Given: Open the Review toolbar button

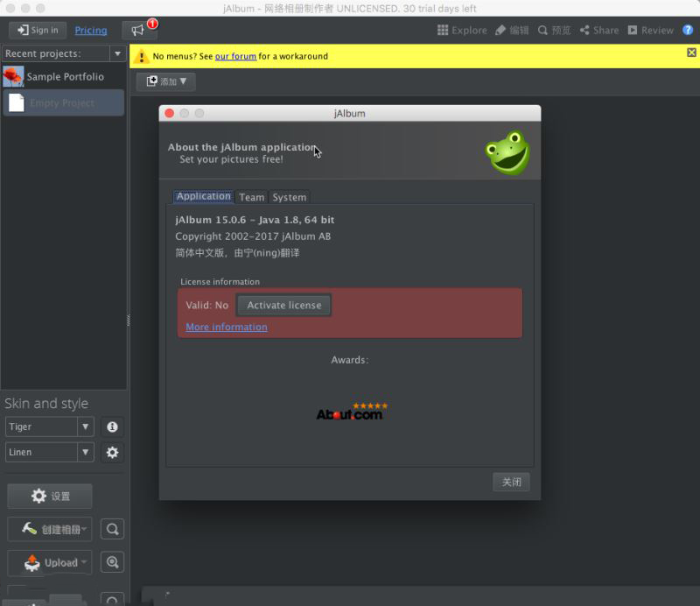Looking at the screenshot, I should coord(650,30).
